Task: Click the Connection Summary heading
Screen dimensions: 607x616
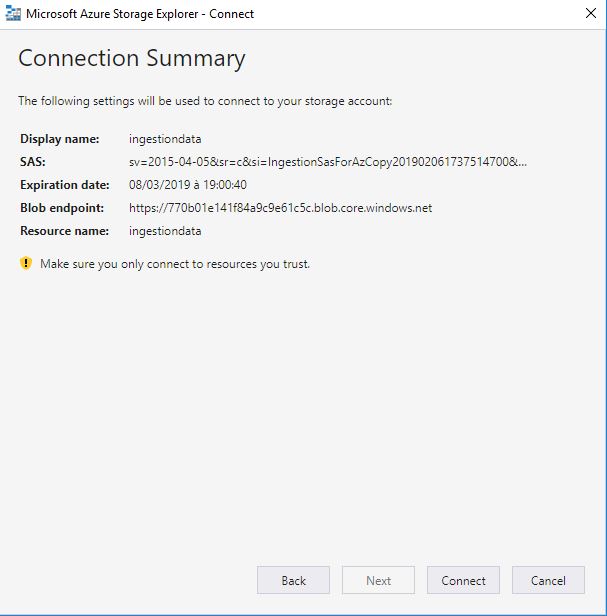Action: pos(132,59)
